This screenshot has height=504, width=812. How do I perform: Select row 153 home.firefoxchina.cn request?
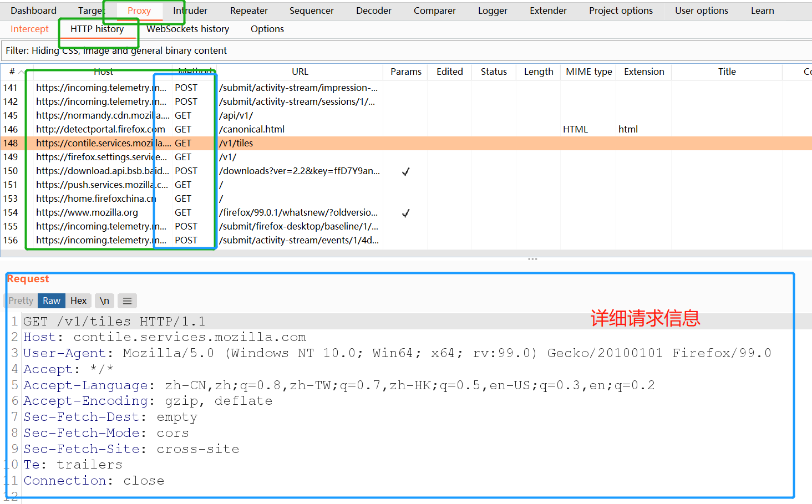point(406,198)
